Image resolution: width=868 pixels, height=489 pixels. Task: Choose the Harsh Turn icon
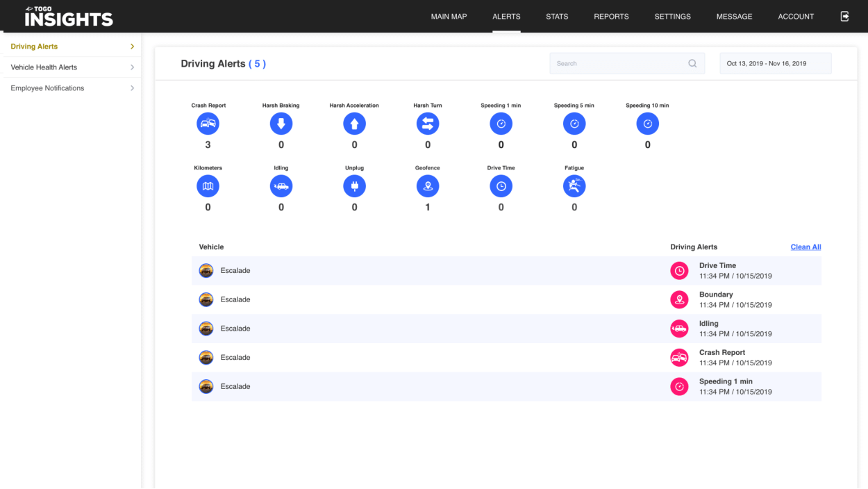click(x=428, y=124)
